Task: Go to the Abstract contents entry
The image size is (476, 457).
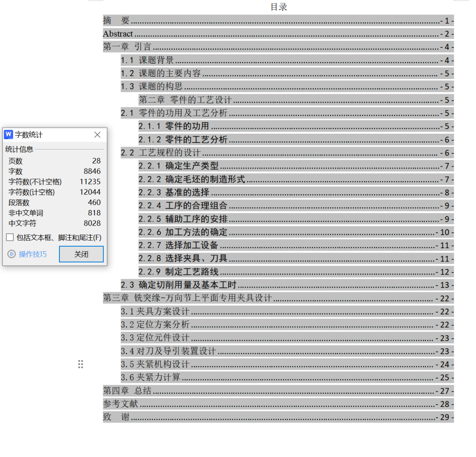Action: click(118, 34)
